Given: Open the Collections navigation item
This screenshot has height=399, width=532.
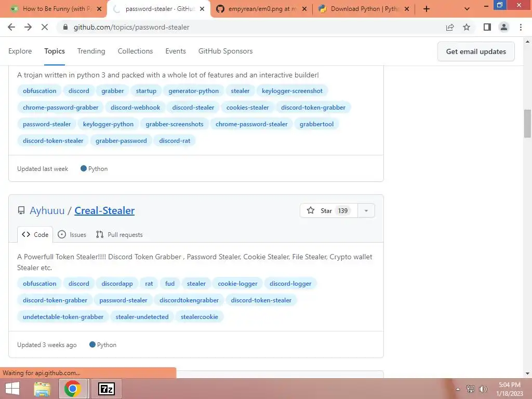Looking at the screenshot, I should click(136, 51).
